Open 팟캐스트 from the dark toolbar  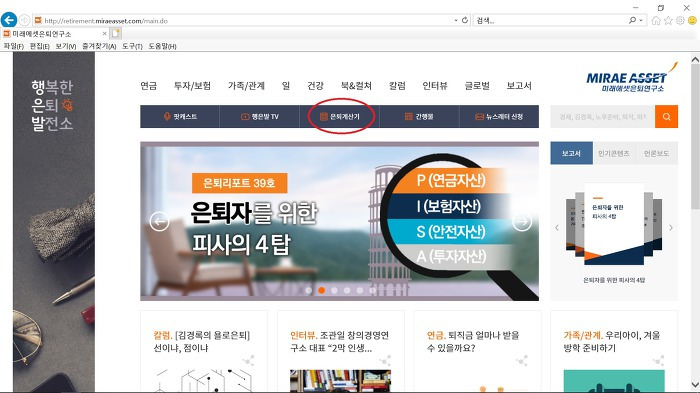[x=180, y=117]
